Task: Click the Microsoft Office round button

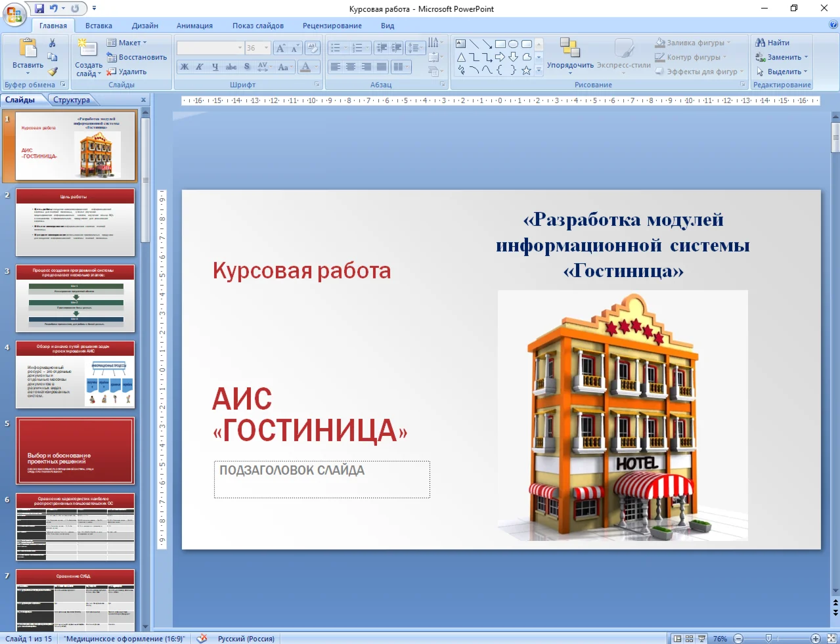Action: pyautogui.click(x=14, y=14)
